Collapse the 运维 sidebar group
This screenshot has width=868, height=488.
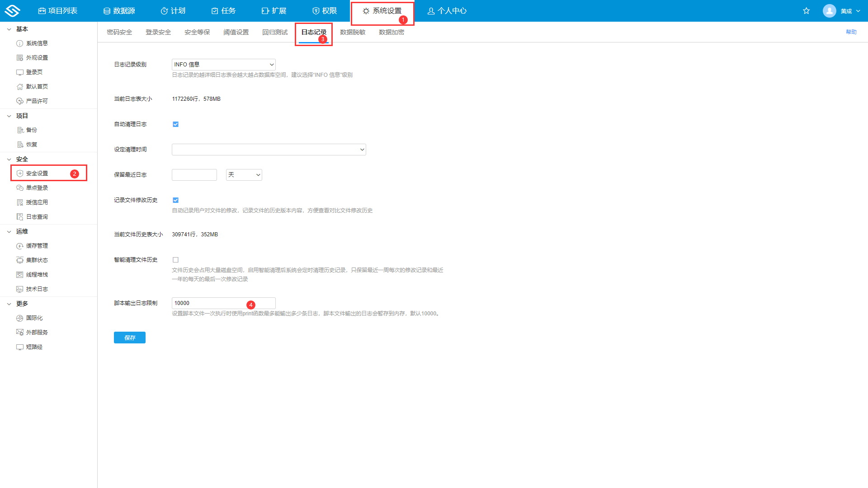pyautogui.click(x=9, y=231)
